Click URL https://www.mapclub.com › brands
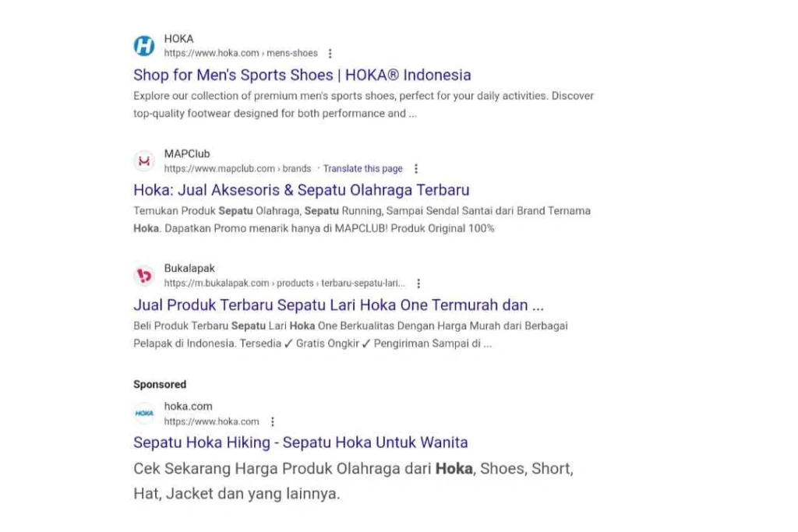The image size is (798, 532). pos(237,168)
